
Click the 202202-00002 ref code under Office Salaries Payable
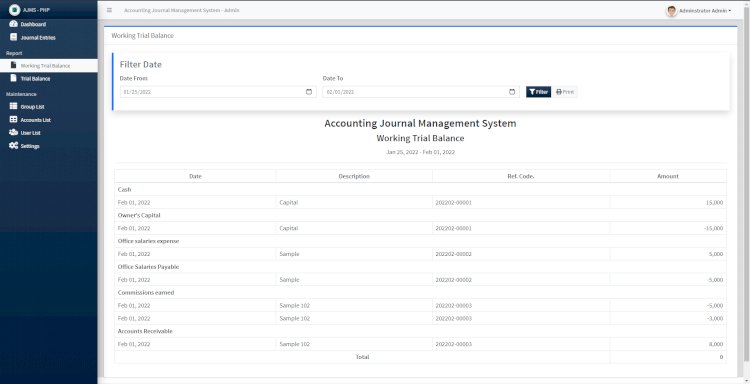(453, 280)
